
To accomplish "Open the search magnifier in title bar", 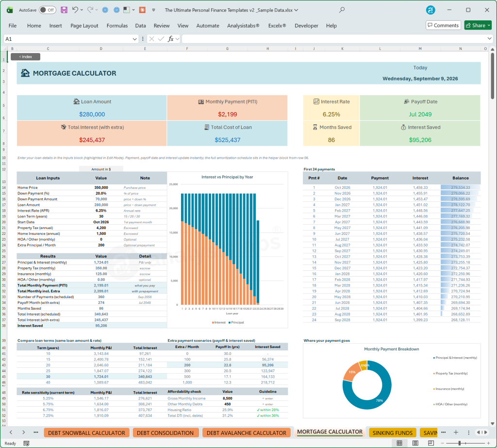I will pos(342,10).
